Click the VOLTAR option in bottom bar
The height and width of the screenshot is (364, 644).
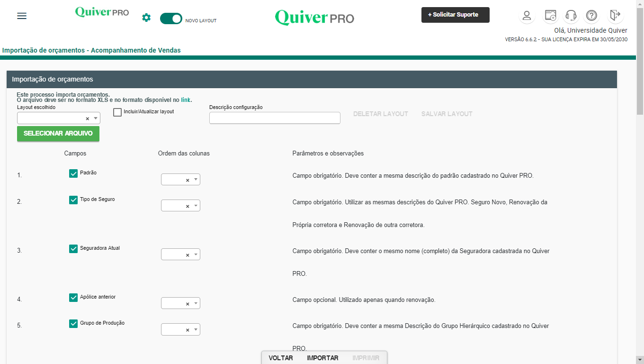[x=281, y=358]
